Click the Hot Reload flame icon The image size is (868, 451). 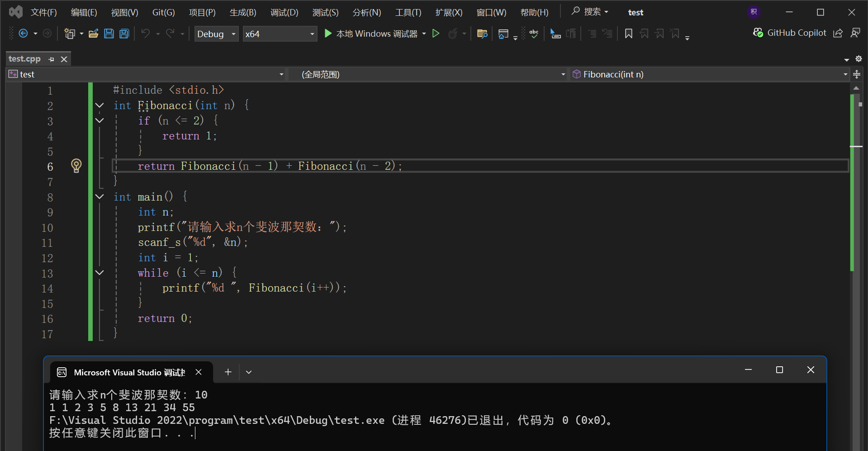point(453,34)
